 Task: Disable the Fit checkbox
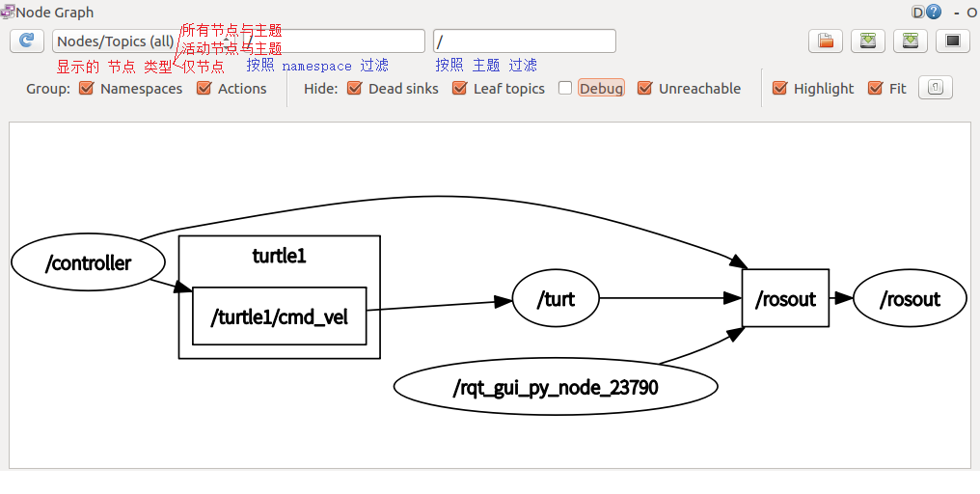pos(875,88)
